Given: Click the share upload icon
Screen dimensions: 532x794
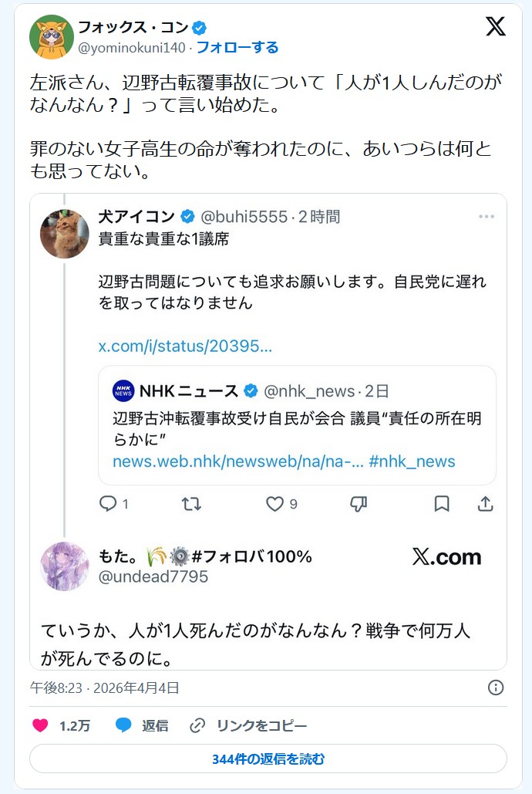Looking at the screenshot, I should pyautogui.click(x=486, y=504).
